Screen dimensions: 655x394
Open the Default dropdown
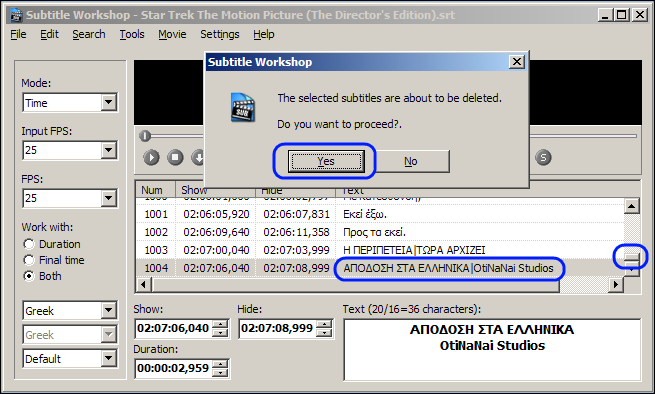pyautogui.click(x=108, y=358)
